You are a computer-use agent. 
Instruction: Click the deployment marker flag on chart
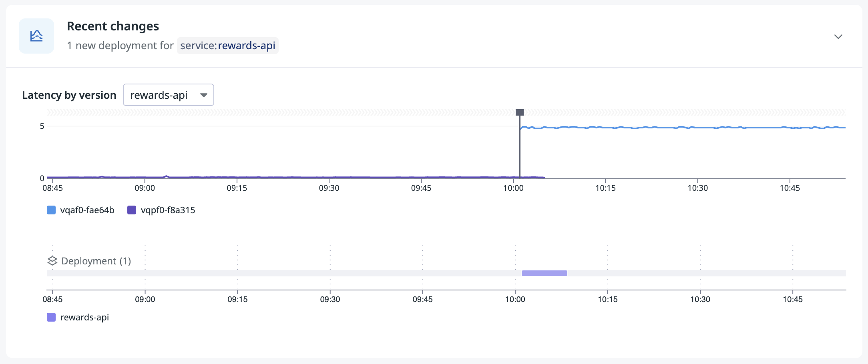click(519, 112)
